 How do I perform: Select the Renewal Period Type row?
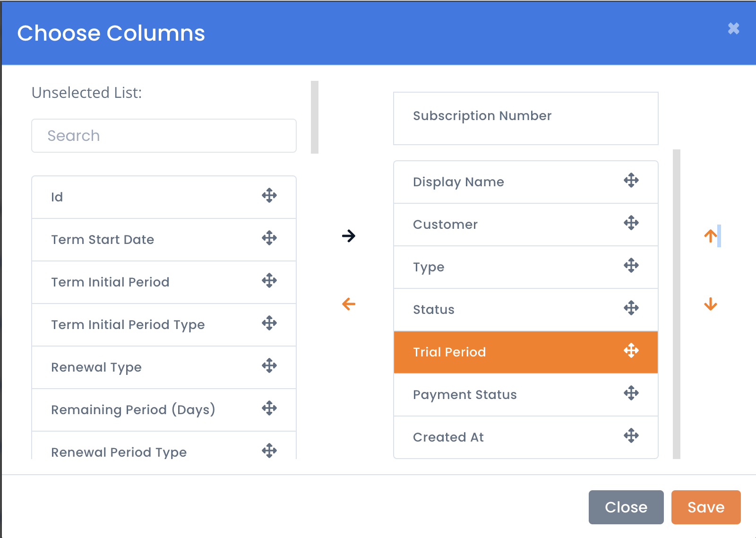(164, 445)
